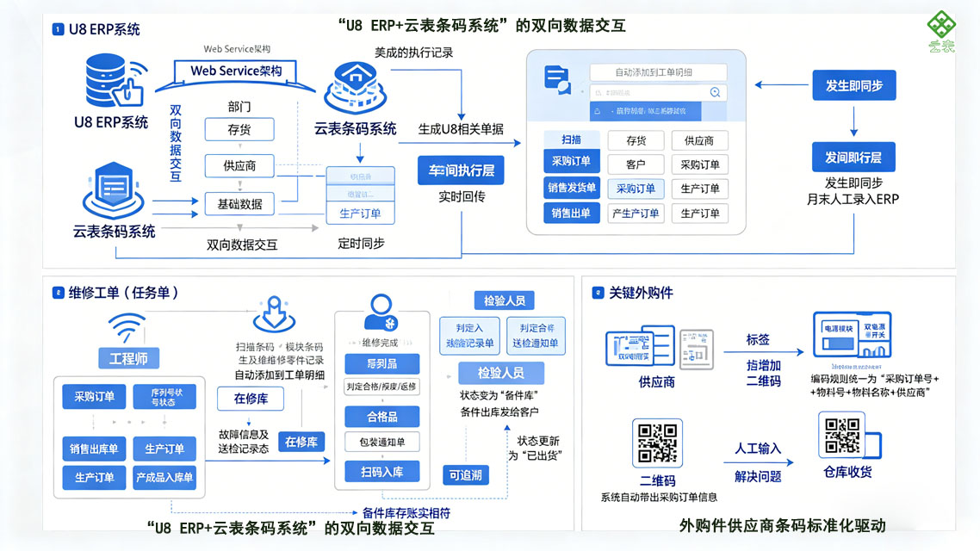Click the user avatar icon above 维修完成
This screenshot has width=980, height=551.
381,313
